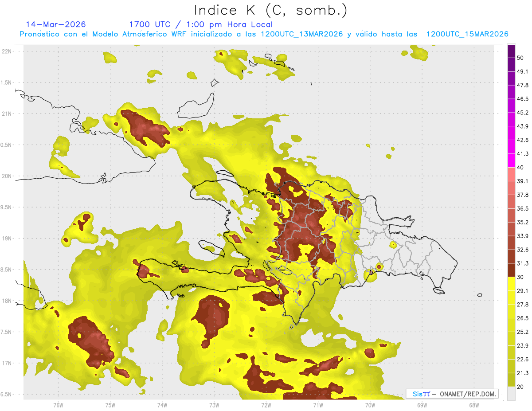Click the '20N' latitude label

(x=6, y=176)
